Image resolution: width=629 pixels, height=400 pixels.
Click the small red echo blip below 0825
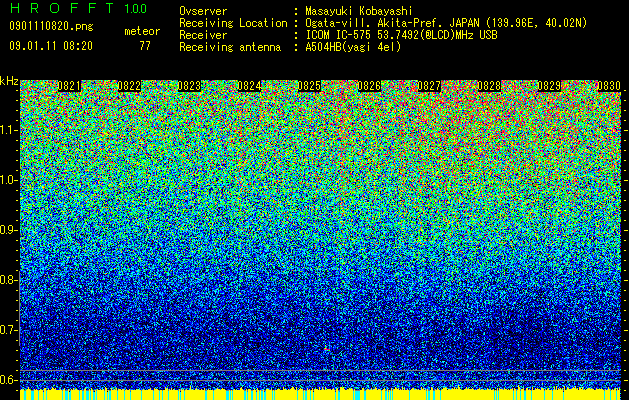(x=327, y=349)
